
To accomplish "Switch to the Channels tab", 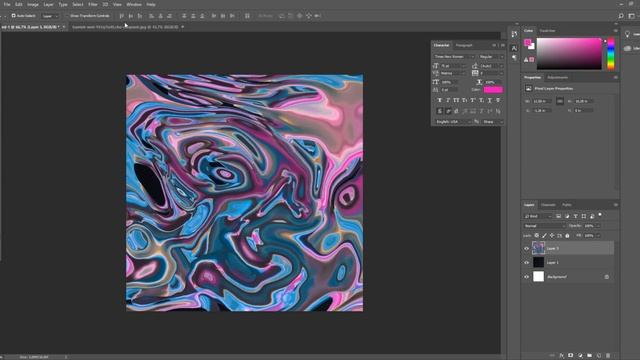I will (x=548, y=205).
